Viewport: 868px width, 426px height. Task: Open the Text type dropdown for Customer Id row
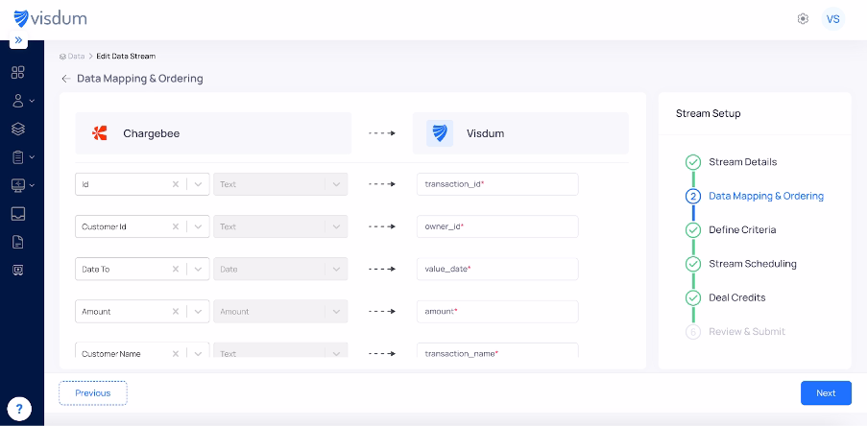pyautogui.click(x=280, y=226)
